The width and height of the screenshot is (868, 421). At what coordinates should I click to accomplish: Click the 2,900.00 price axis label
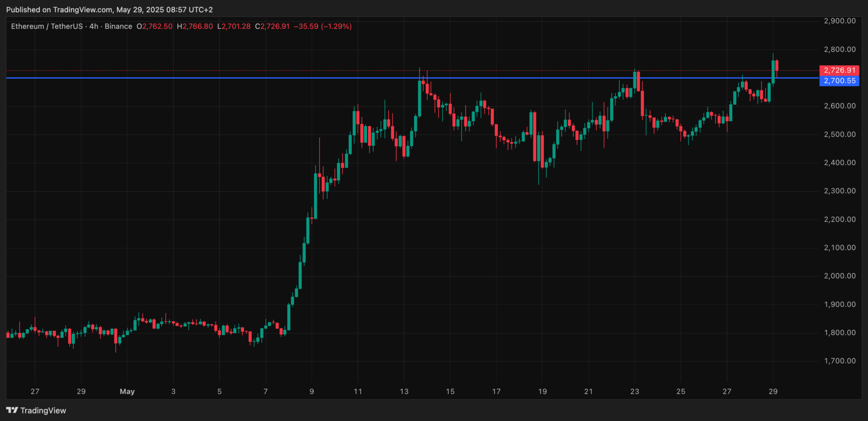(840, 21)
